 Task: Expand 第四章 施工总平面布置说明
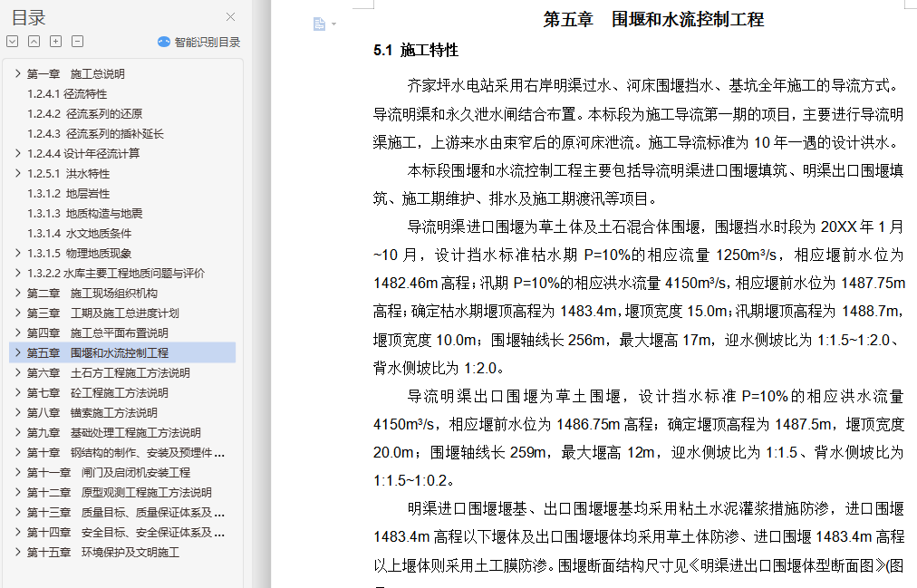click(17, 333)
